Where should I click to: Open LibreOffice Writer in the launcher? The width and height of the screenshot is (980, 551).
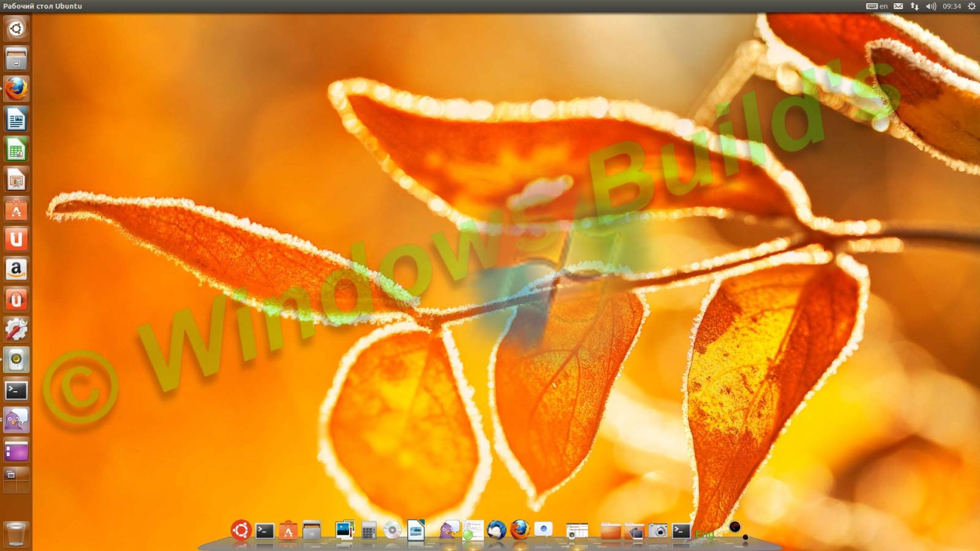click(x=16, y=119)
